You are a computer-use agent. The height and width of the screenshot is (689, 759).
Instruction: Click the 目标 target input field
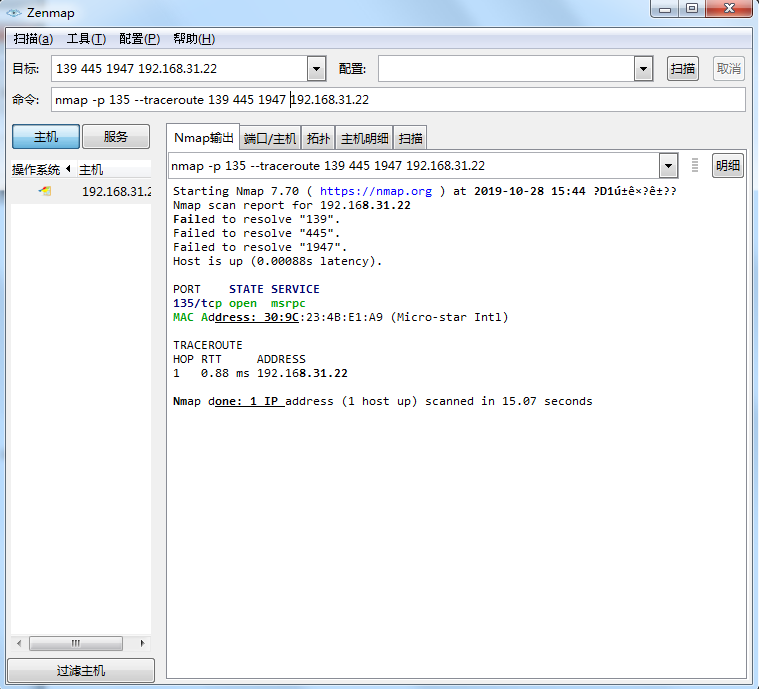pyautogui.click(x=179, y=69)
